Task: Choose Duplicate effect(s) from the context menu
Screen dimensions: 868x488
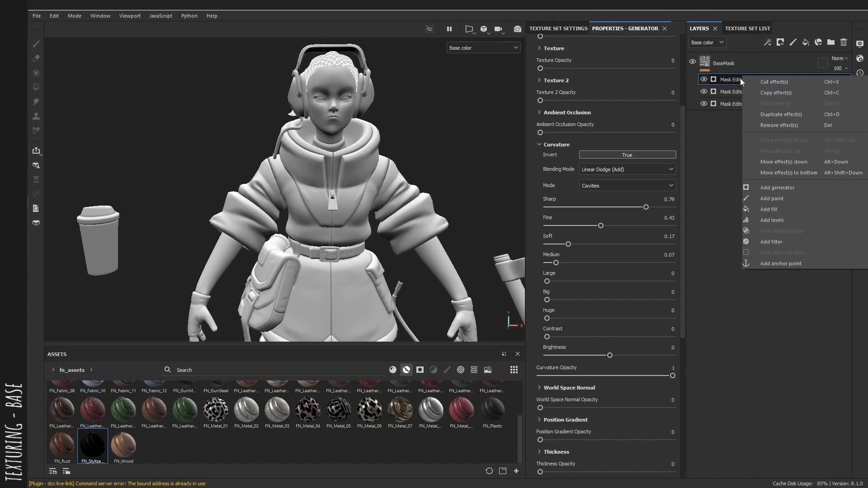Action: tap(781, 114)
